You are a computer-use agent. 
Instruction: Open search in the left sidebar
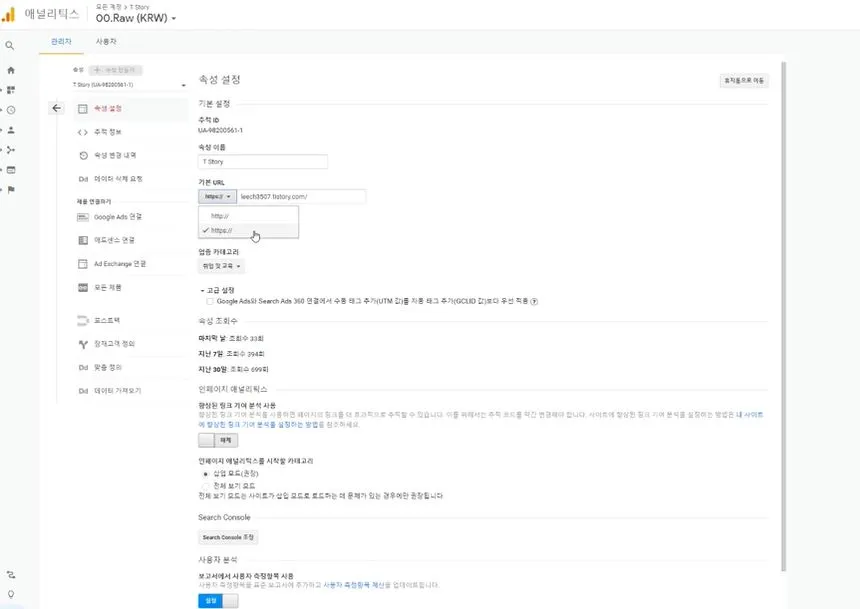coord(10,46)
